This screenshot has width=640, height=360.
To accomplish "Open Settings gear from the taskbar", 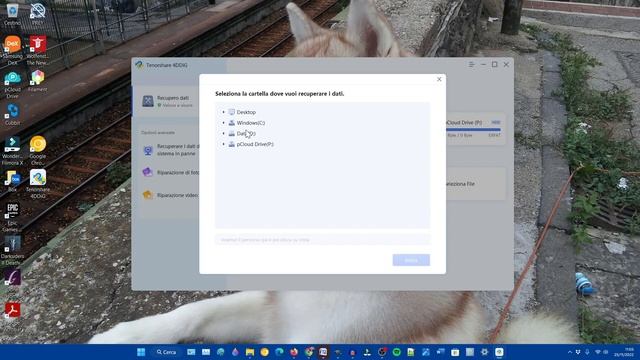I will (x=484, y=352).
